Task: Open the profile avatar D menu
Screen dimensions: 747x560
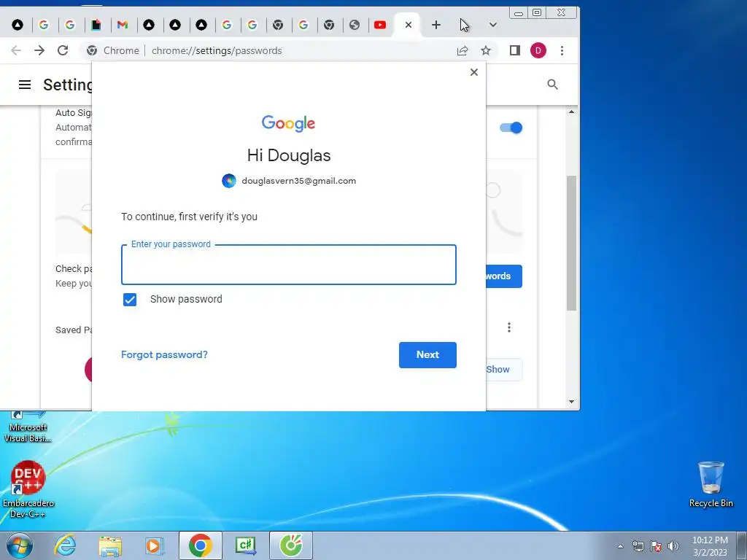Action: click(x=538, y=50)
